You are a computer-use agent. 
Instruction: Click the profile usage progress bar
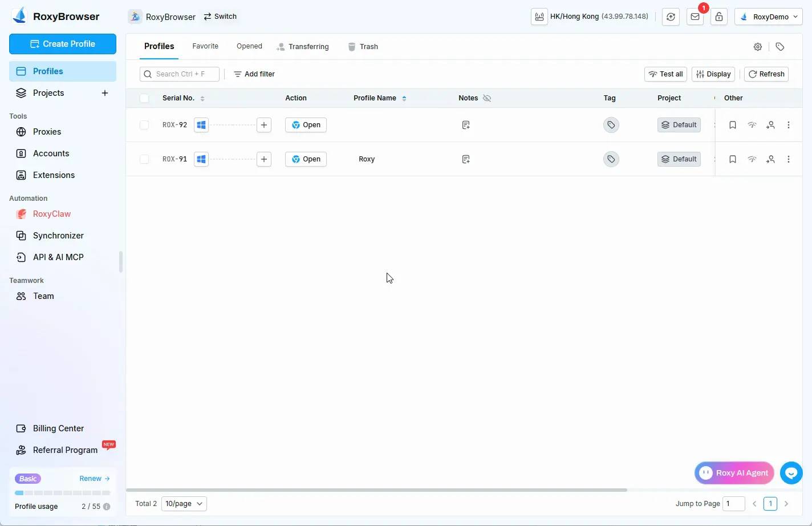click(x=63, y=493)
